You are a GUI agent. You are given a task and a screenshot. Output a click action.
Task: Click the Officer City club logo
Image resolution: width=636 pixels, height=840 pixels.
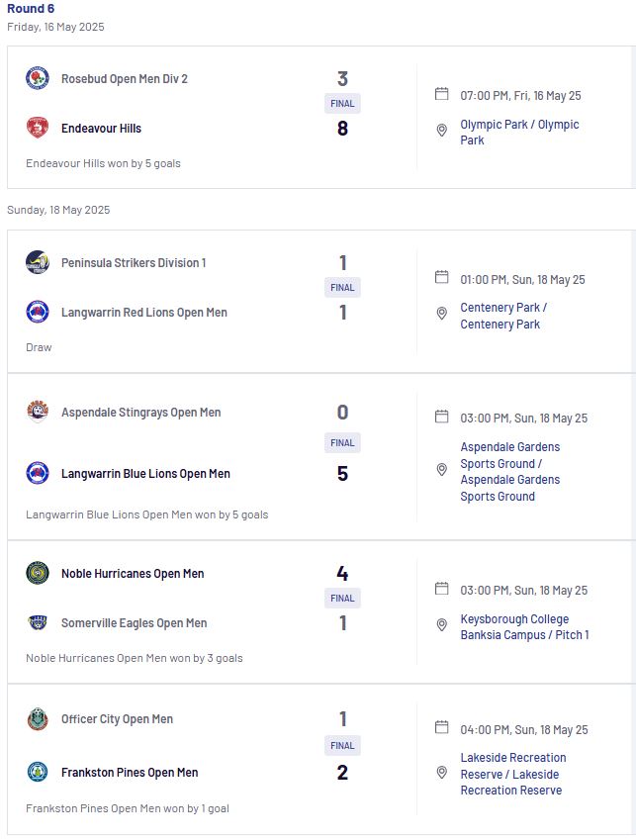[38, 719]
